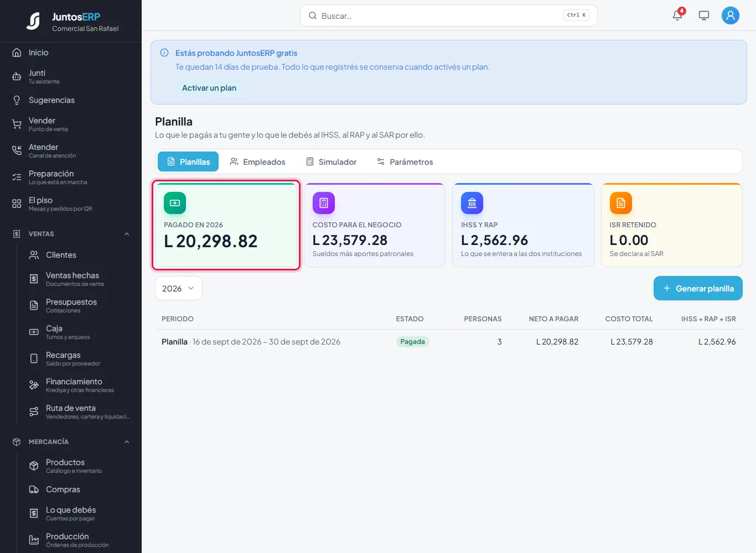Open the notifications bell
756x553 pixels.
677,15
